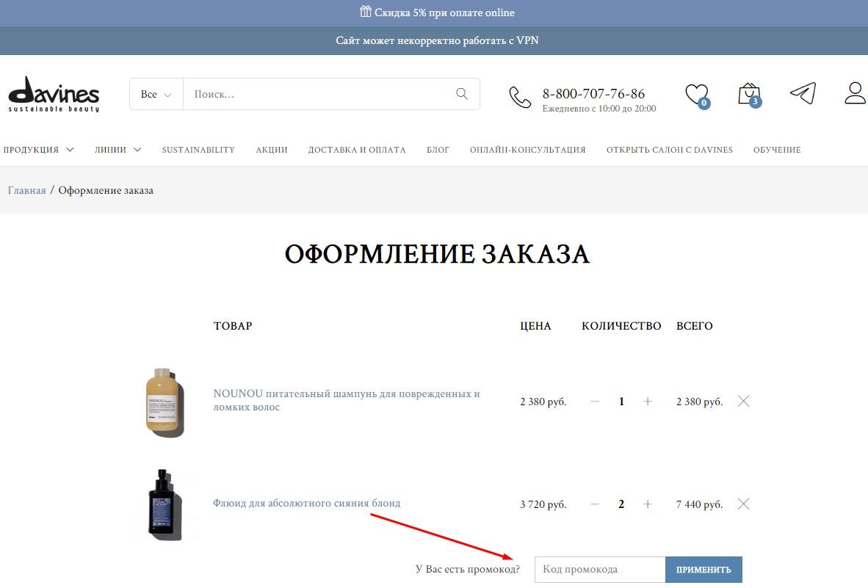Open ОТКРЫТЬ САЛОН С DAVINES page
This screenshot has height=588, width=868.
(x=669, y=150)
